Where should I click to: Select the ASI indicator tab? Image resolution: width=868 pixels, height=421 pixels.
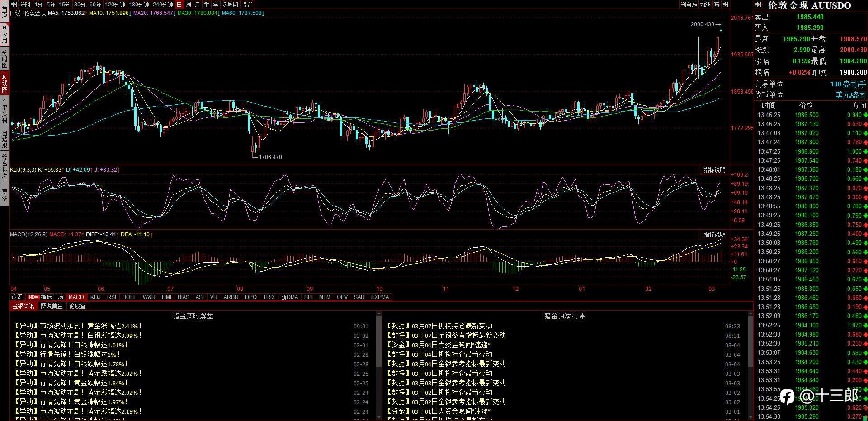200,297
